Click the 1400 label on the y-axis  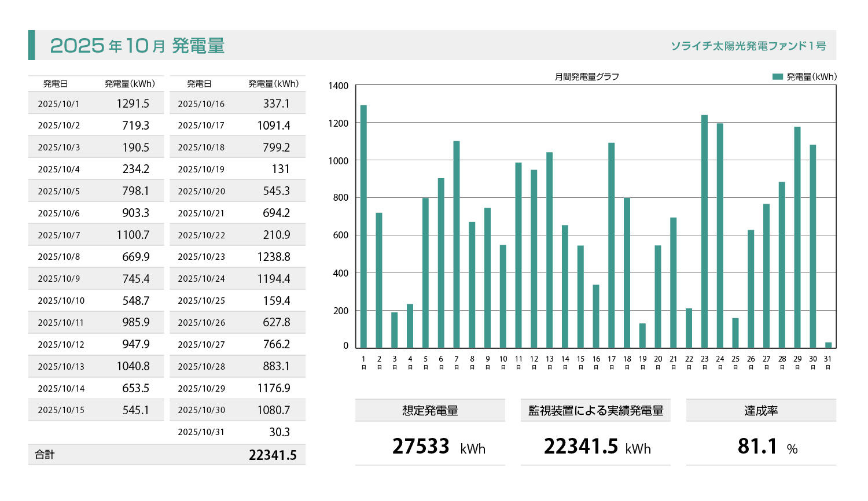[339, 86]
